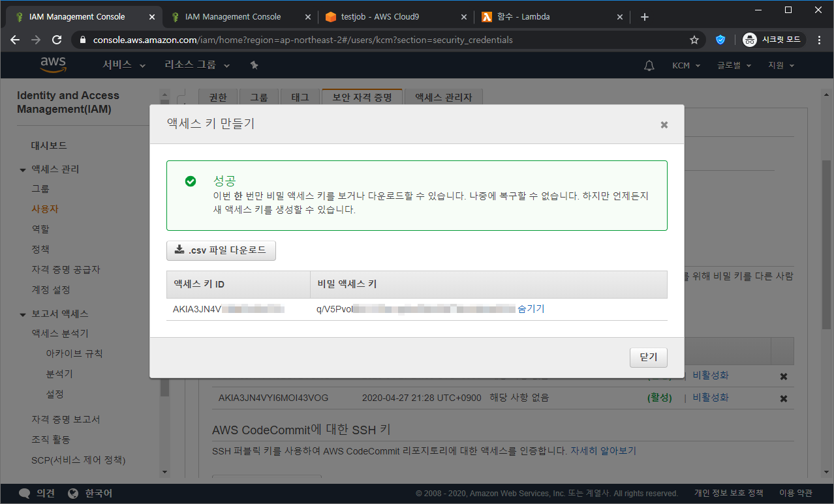Switch to testjob - AWS Cloud9 tab
Viewport: 834px width, 504px height.
coord(397,17)
